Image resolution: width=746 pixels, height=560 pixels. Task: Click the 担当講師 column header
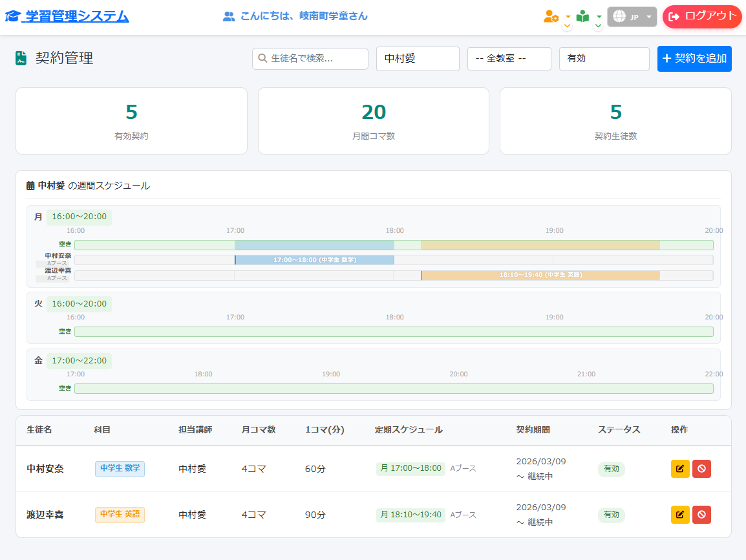coord(195,430)
